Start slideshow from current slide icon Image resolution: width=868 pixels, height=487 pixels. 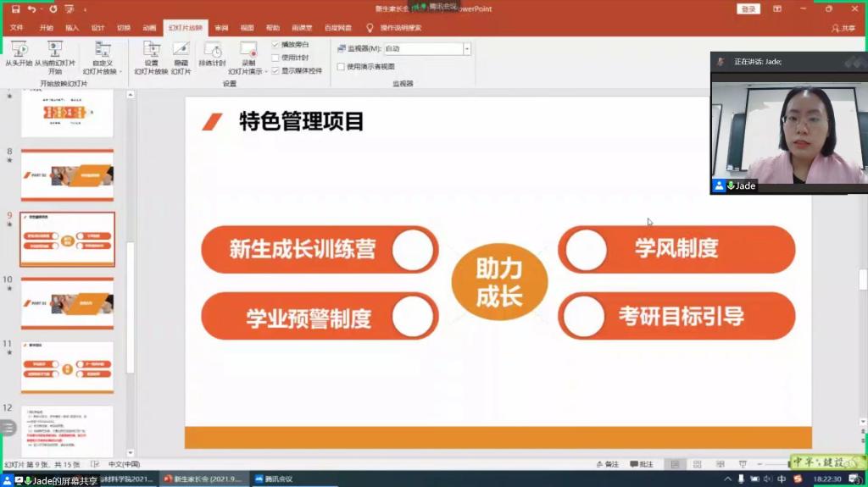(54, 51)
